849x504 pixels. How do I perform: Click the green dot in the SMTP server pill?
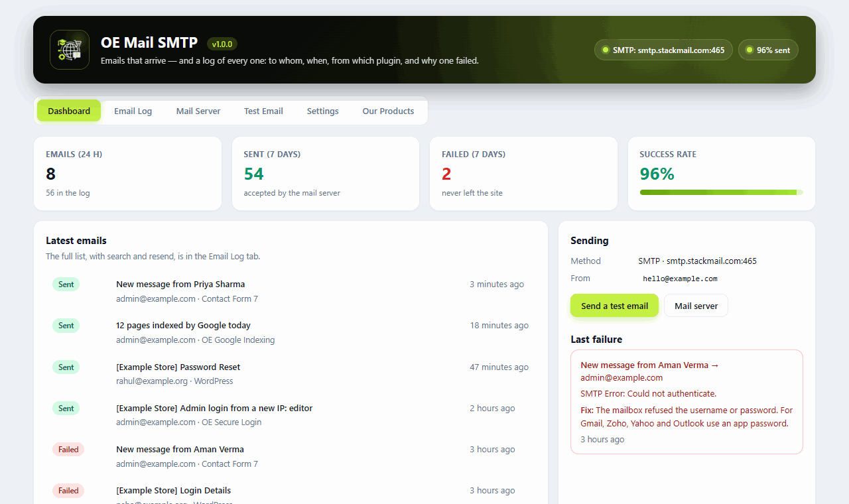(606, 50)
